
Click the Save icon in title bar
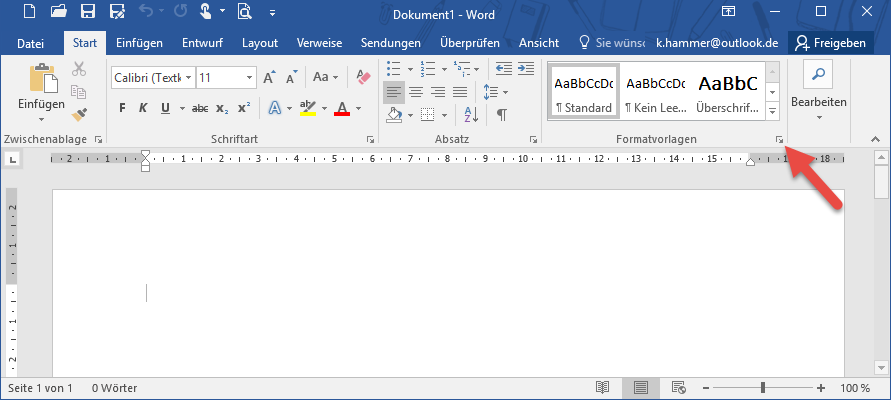87,12
